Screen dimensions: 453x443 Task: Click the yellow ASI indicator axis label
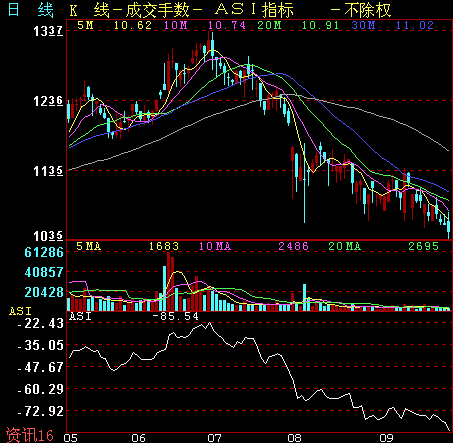[20, 311]
